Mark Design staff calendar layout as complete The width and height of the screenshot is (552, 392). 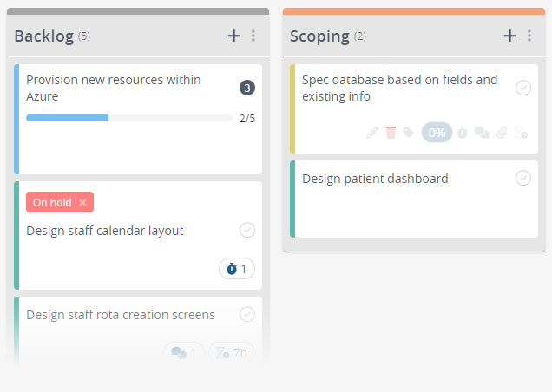247,230
